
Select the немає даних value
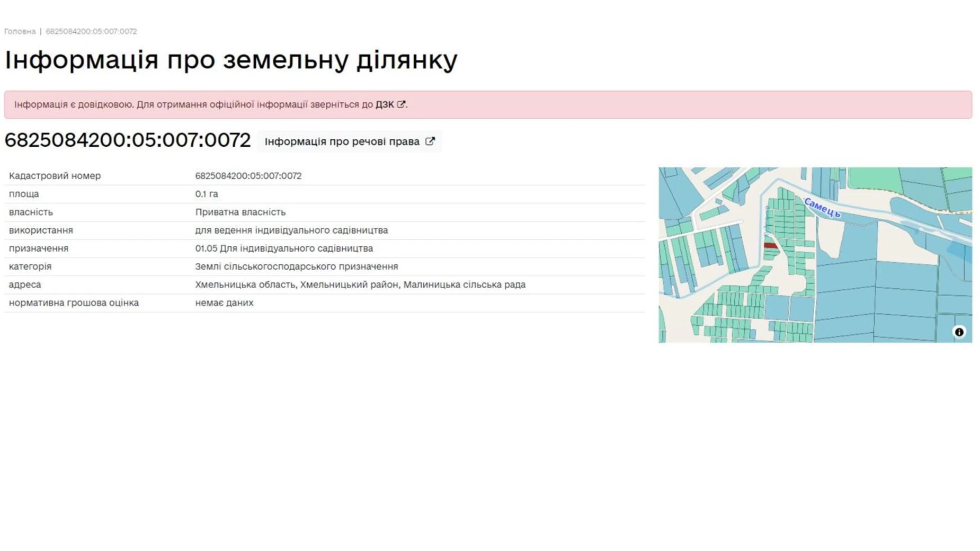tap(224, 303)
